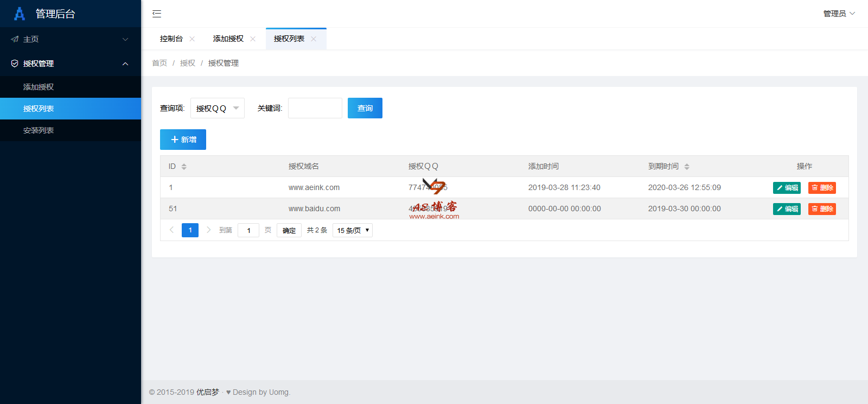Go to the previous page arrow

[x=171, y=230]
